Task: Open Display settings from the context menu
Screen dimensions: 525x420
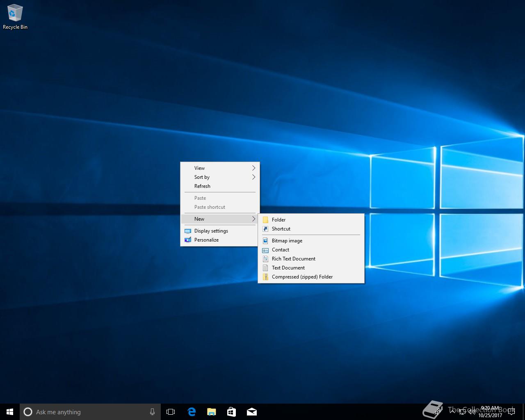Action: 220,231
